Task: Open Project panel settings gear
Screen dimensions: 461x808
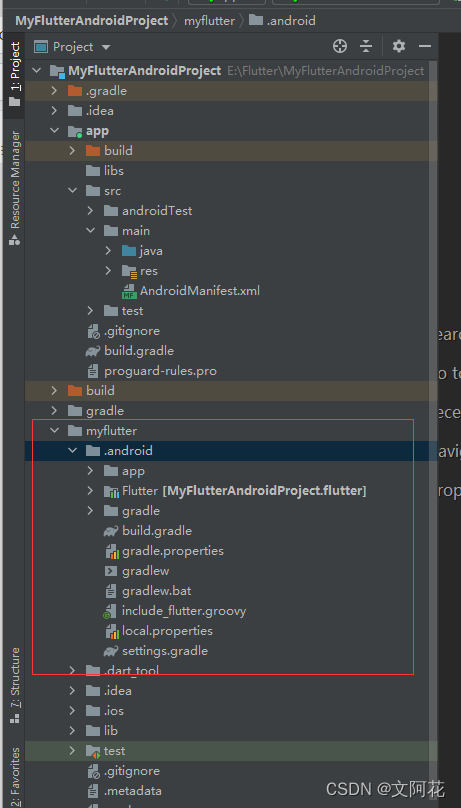Action: pyautogui.click(x=399, y=46)
